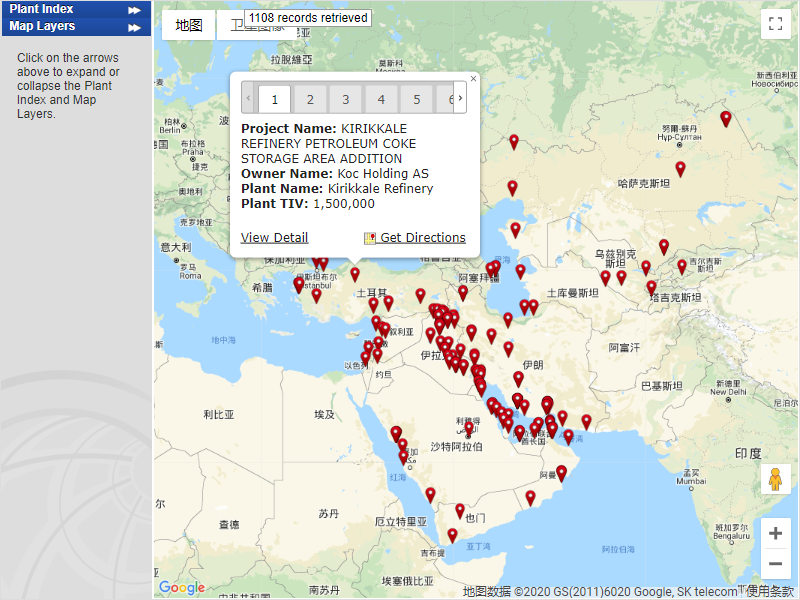Switch to the 地图 map view

[189, 25]
